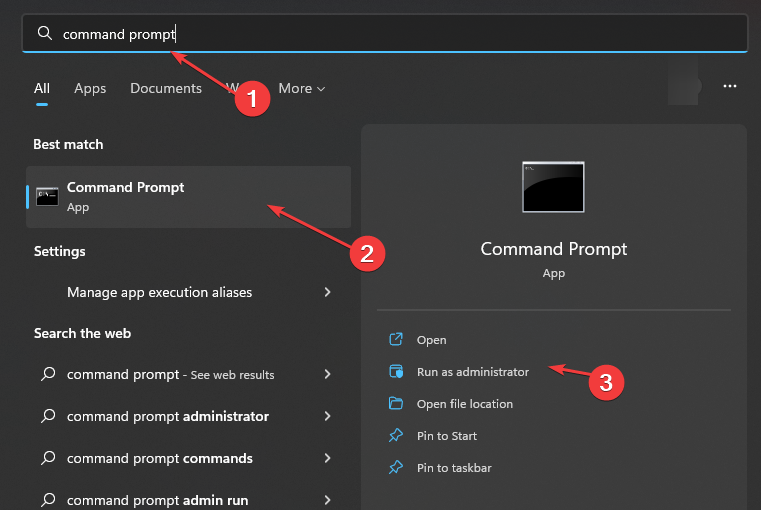Click the 'Search the web' heading
Viewport: 761px width, 510px height.
click(82, 333)
